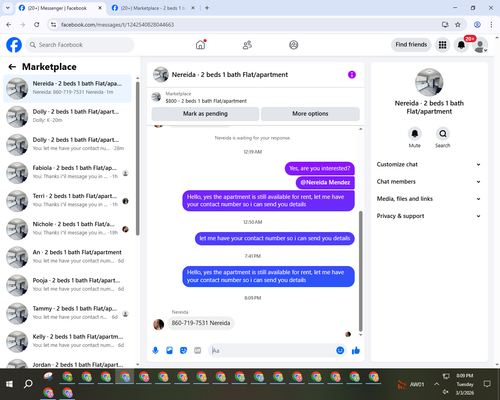Open the account profile avatar menu
500x400 pixels.
coord(480,45)
